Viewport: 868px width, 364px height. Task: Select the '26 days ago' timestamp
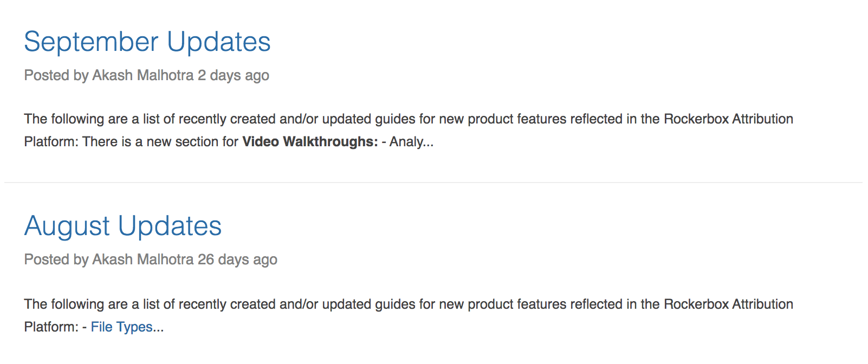(x=237, y=259)
